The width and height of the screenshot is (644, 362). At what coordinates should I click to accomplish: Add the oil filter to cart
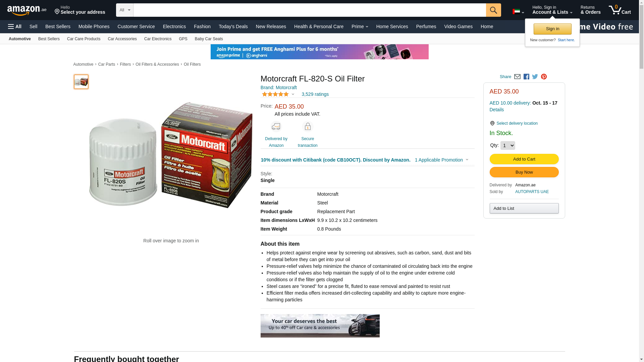coord(524,159)
